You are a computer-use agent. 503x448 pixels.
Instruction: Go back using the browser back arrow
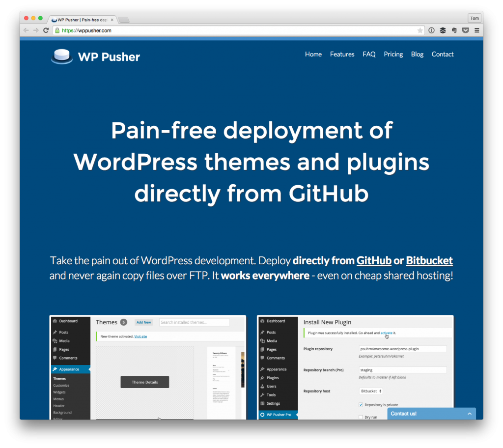(x=26, y=30)
